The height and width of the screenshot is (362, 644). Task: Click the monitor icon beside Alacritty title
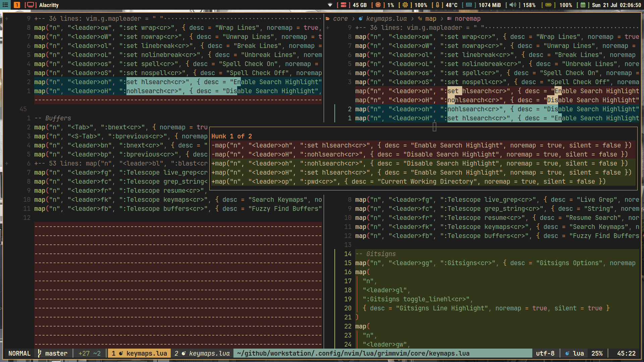point(31,5)
